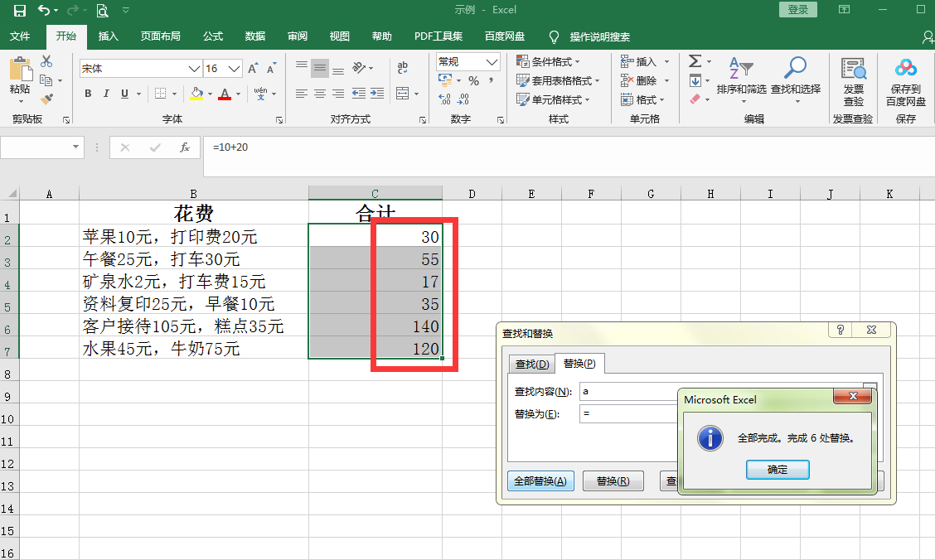
Task: Switch to the 插入 ribbon tab
Action: tap(108, 36)
